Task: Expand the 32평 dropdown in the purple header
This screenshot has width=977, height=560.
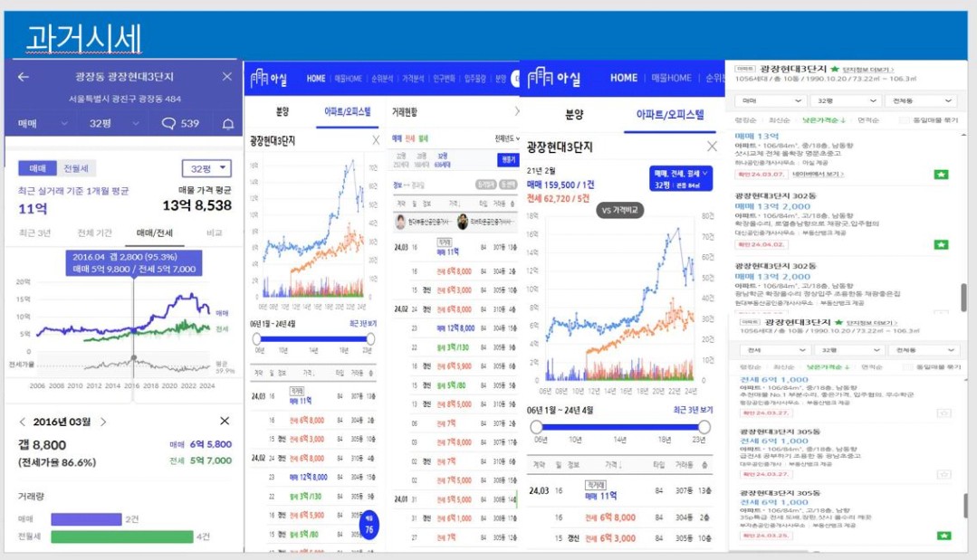Action: point(114,124)
